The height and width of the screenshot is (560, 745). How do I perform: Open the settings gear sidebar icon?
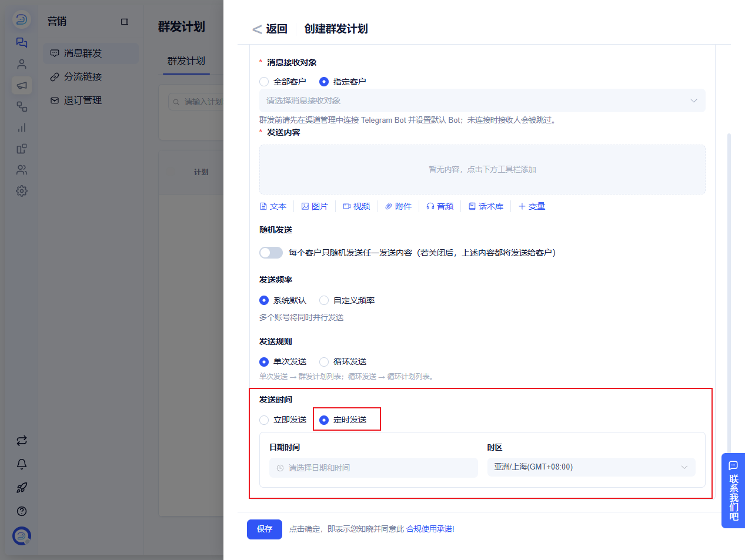tap(22, 191)
